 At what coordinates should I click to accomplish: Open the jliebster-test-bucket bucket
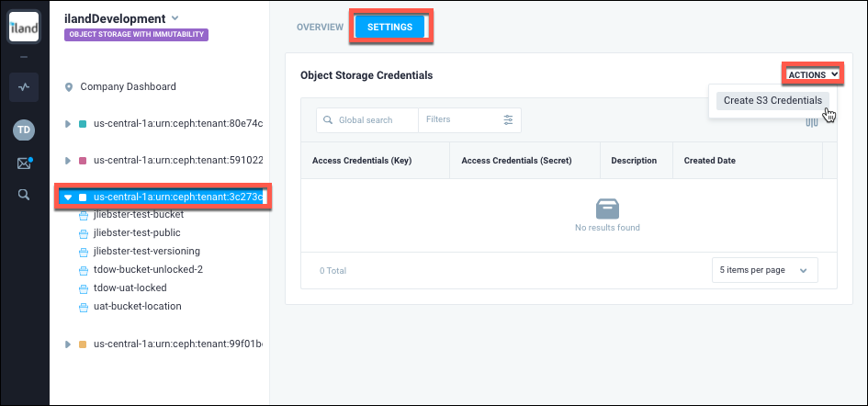tap(138, 214)
